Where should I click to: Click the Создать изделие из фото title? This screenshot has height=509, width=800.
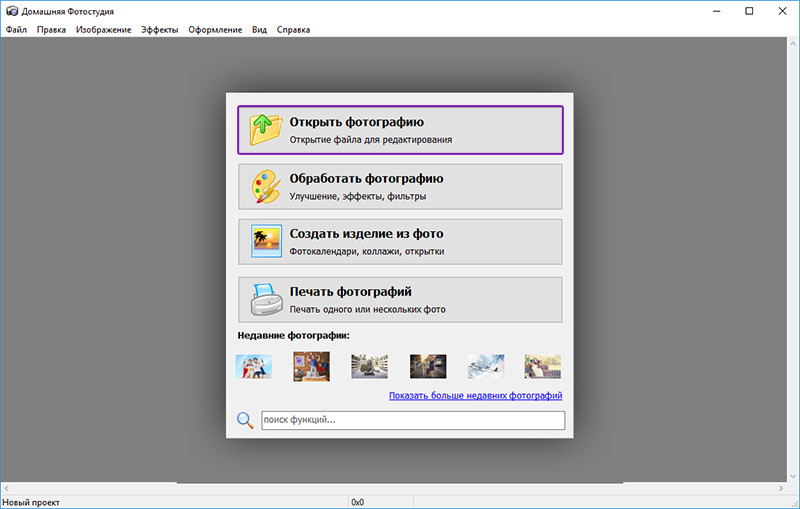click(366, 234)
